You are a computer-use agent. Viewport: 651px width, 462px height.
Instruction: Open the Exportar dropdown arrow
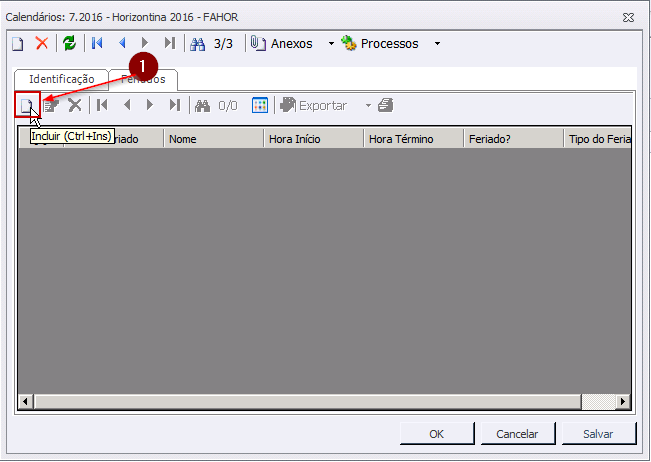pyautogui.click(x=367, y=105)
